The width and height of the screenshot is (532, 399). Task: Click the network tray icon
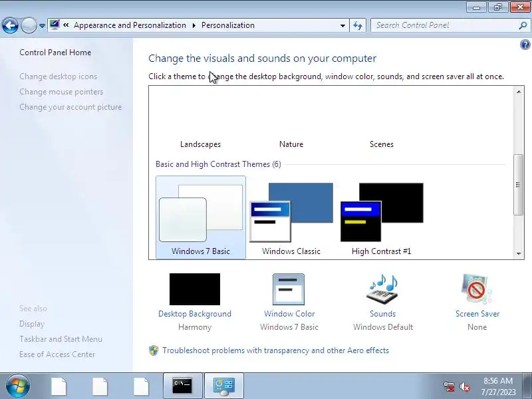pos(448,386)
